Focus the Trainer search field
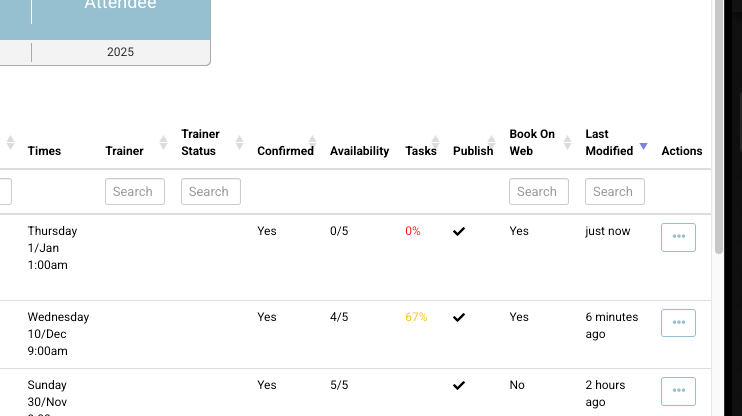This screenshot has width=742, height=416. point(135,191)
